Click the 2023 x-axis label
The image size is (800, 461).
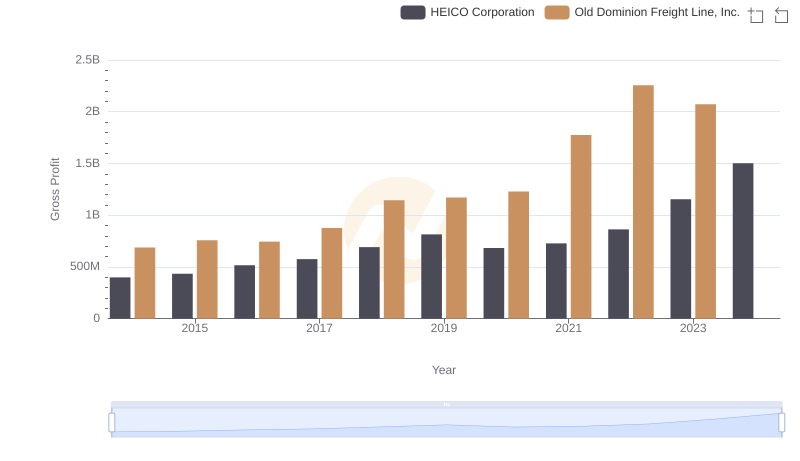coord(693,328)
